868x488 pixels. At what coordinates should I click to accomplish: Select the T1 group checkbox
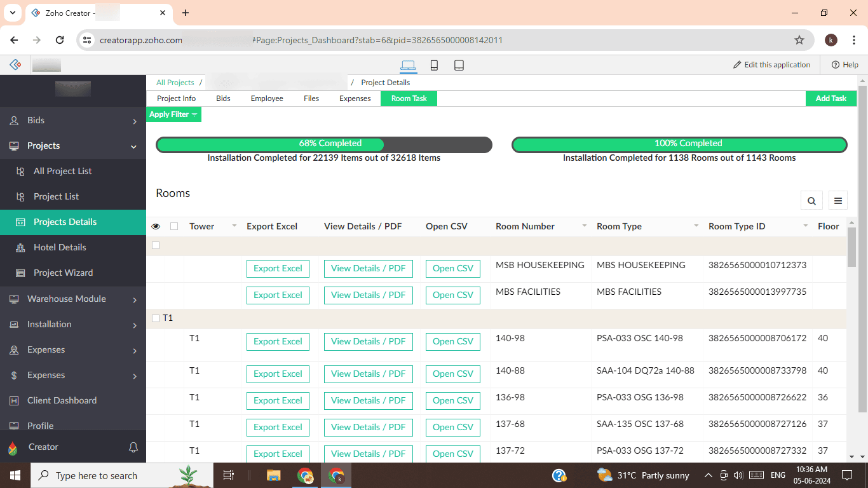point(156,318)
